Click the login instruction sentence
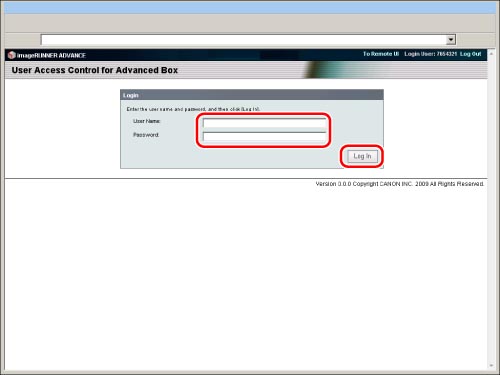 (x=193, y=109)
